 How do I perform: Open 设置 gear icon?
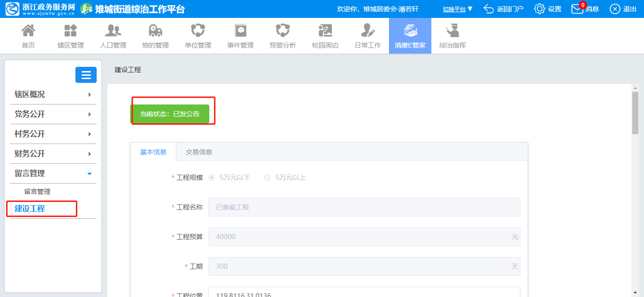pyautogui.click(x=539, y=9)
